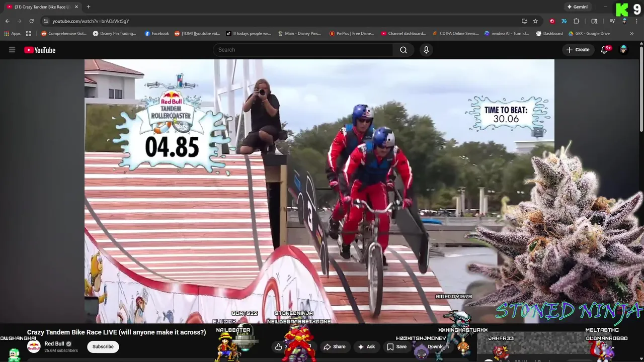The image size is (644, 362).
Task: Go to the YouTube home logo
Action: tap(40, 50)
